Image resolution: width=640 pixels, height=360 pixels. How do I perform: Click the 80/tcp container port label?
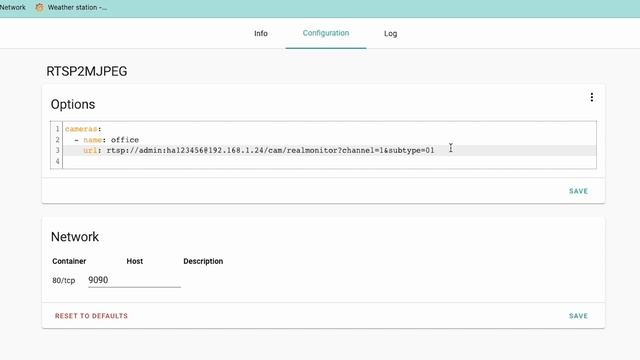tap(64, 280)
